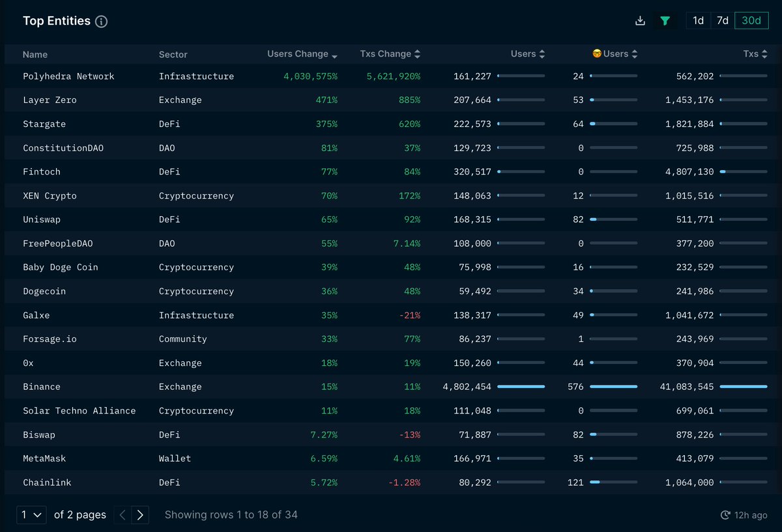
Task: Click the info icon beside Top Entities
Action: (x=101, y=21)
